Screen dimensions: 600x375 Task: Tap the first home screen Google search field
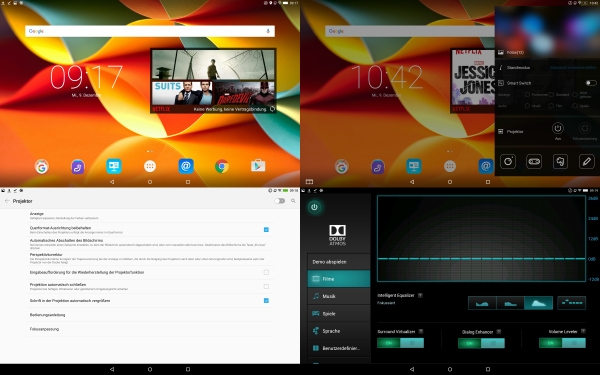(150, 31)
